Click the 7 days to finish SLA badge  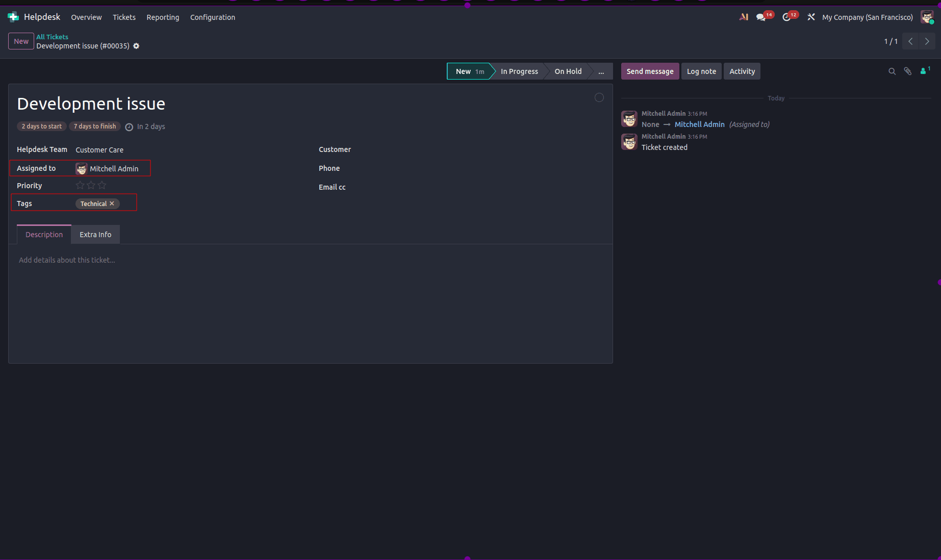tap(95, 126)
